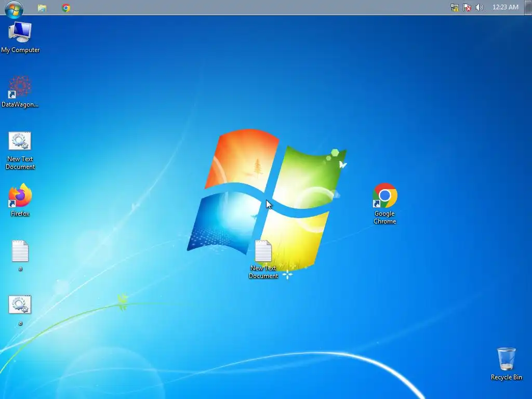Viewport: 532px width, 399px height.
Task: Open the pinned Windows Explorer folder in taskbar
Action: tap(42, 8)
